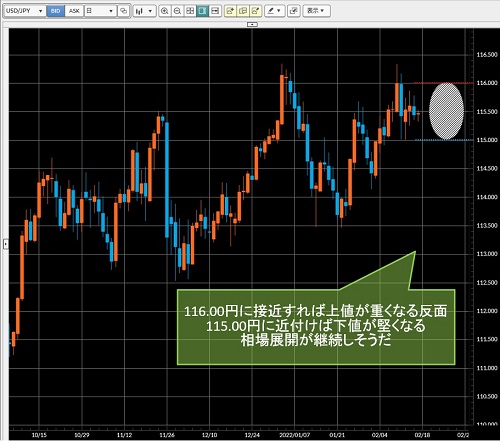500x441 pixels.
Task: Select the green annotation callout box
Action: (316, 327)
